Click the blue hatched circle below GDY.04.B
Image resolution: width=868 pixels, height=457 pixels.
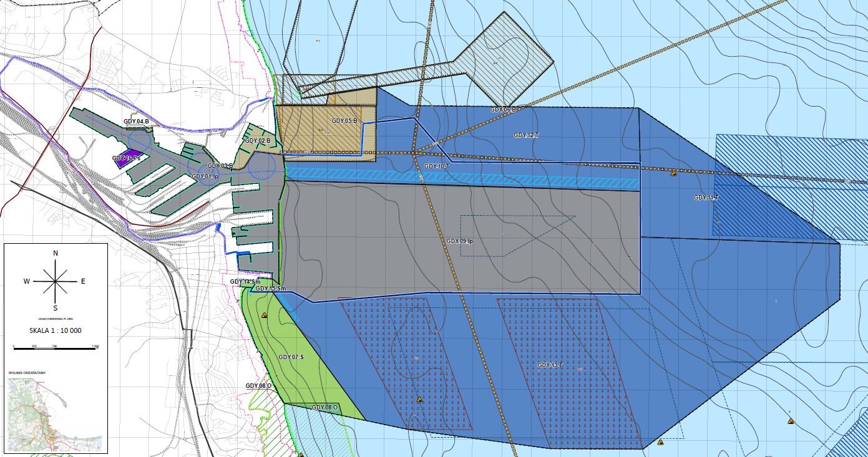[x=138, y=141]
